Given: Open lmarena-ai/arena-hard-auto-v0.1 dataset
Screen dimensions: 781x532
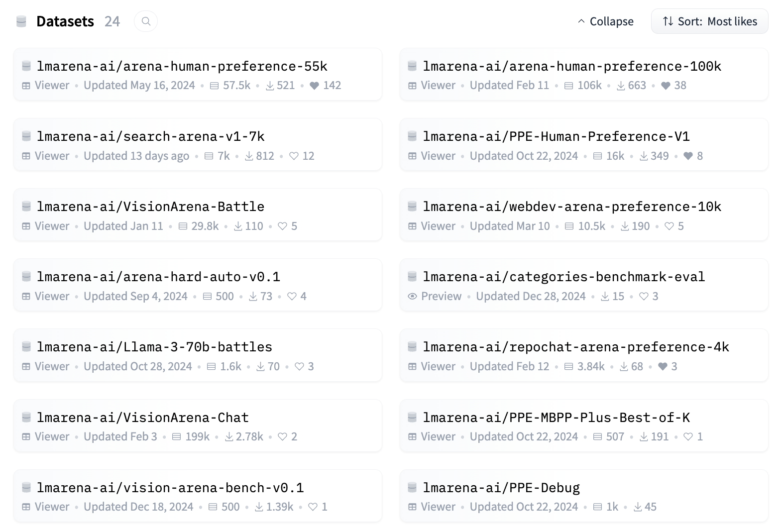Looking at the screenshot, I should (x=158, y=277).
